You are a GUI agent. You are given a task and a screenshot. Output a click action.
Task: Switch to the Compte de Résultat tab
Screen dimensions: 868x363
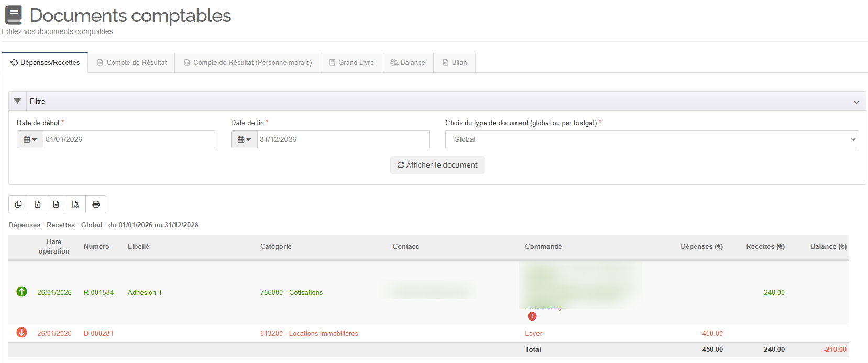point(131,63)
